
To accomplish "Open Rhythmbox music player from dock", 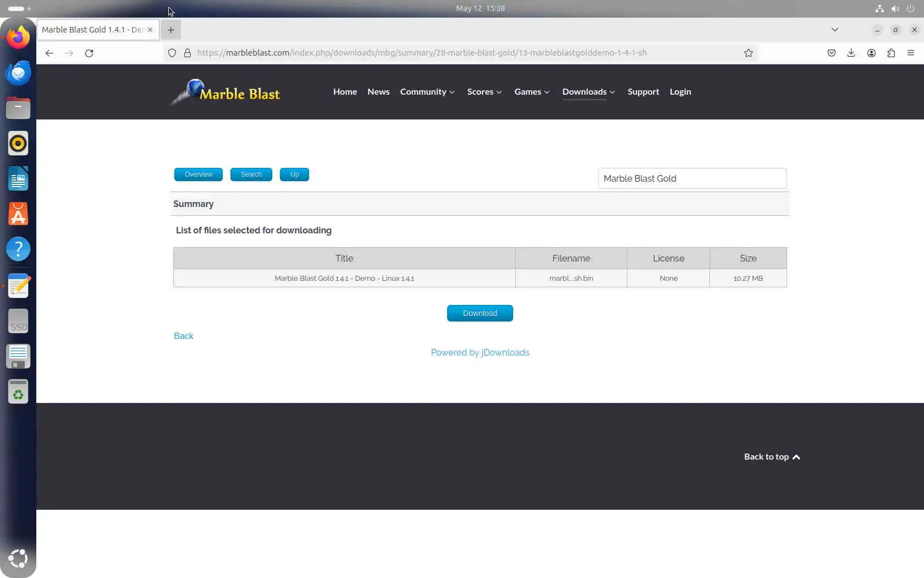I will point(18,143).
